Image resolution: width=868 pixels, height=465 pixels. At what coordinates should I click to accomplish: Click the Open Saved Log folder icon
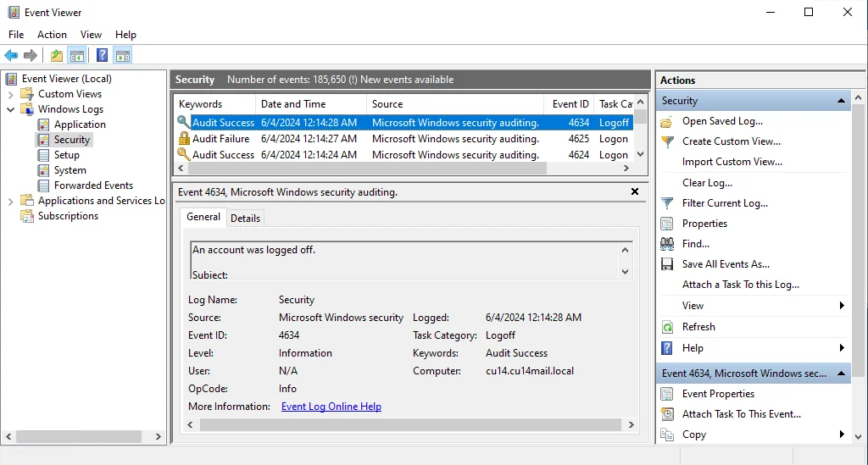tap(667, 122)
